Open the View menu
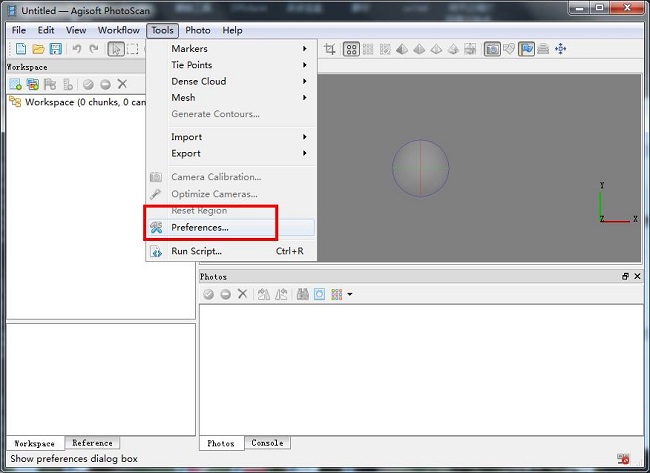Screen dimensions: 650x473 [x=76, y=30]
